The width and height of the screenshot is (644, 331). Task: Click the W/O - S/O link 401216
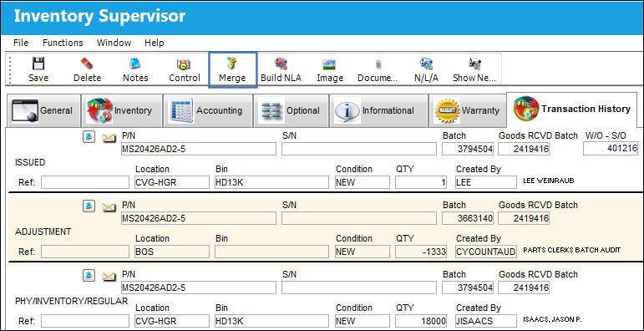pyautogui.click(x=610, y=150)
